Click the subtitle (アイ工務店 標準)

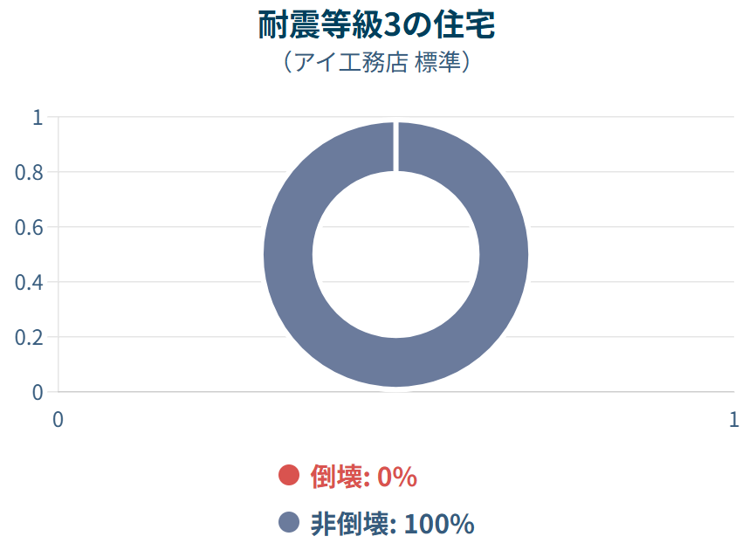[377, 64]
